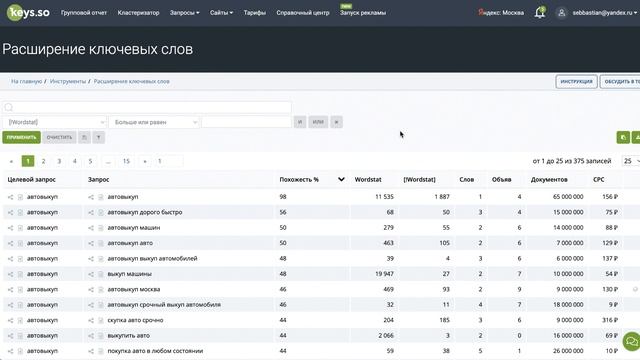Select the Яндекс: Москва region

[x=501, y=13]
